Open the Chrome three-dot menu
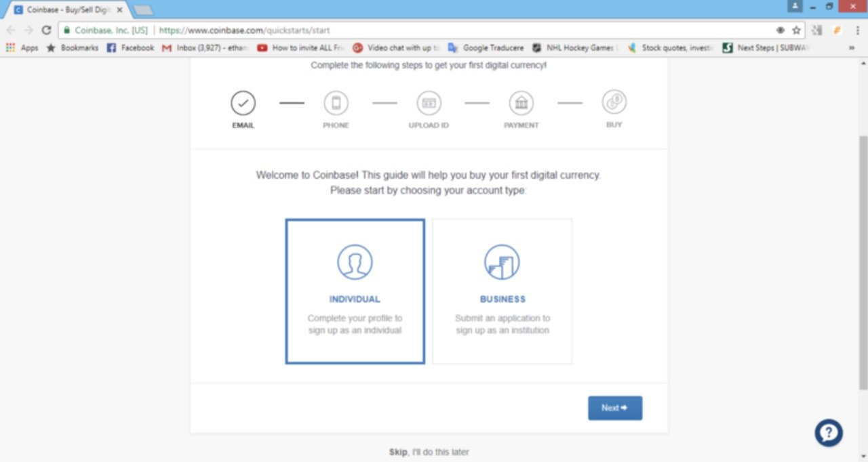868x462 pixels. [857, 30]
